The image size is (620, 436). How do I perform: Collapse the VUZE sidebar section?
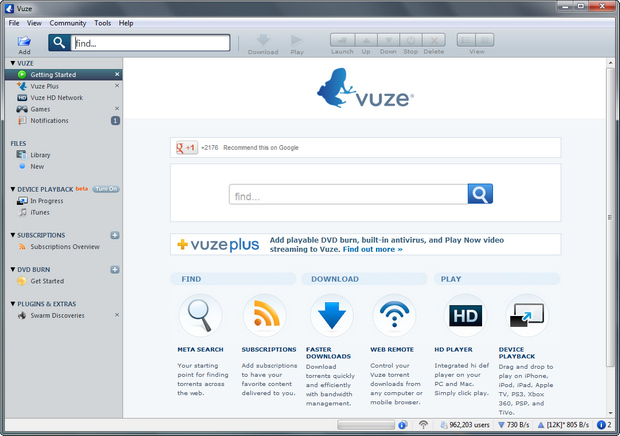click(13, 63)
